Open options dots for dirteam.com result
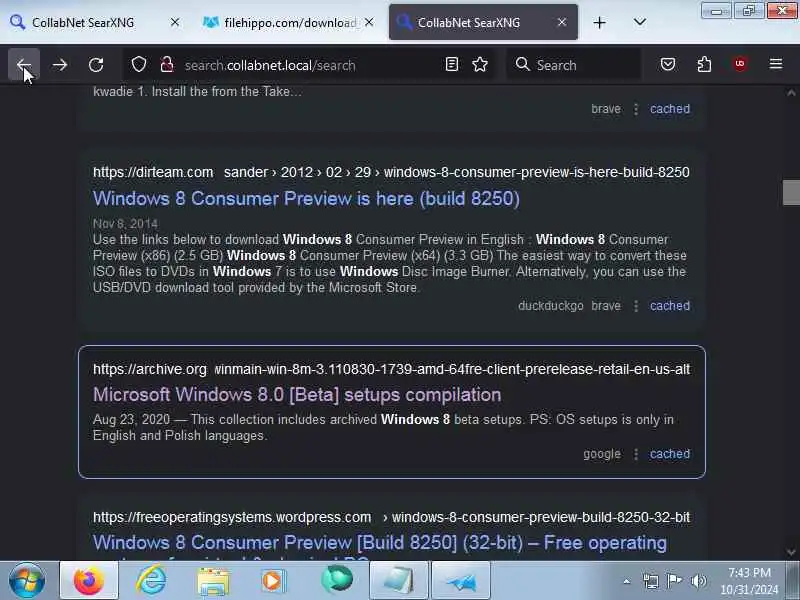Viewport: 800px width, 600px height. 636,306
